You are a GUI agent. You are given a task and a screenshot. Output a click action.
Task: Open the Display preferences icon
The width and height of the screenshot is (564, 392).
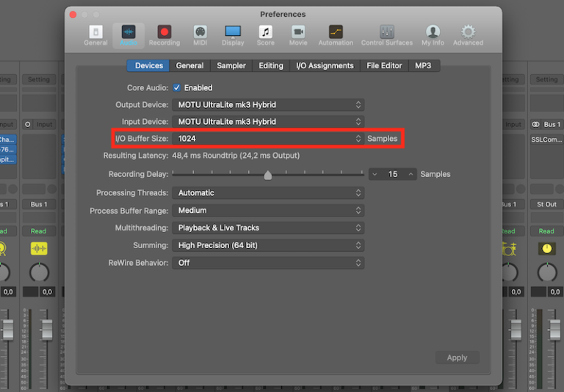pos(233,35)
